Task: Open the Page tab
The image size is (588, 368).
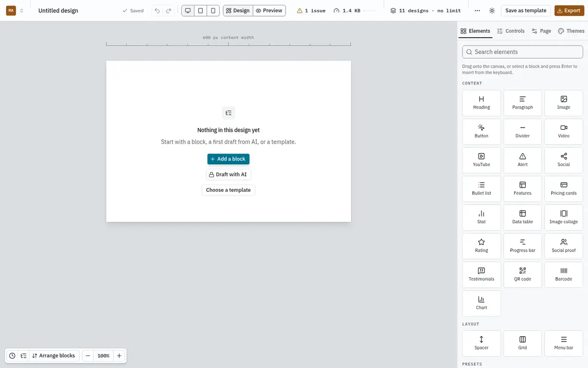Action: pyautogui.click(x=541, y=31)
